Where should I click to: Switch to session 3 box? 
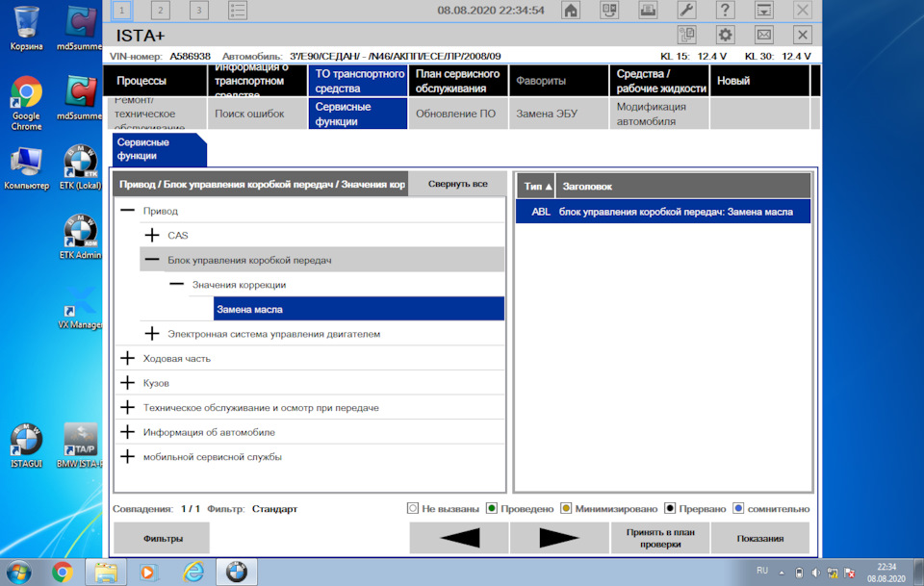[x=198, y=10]
